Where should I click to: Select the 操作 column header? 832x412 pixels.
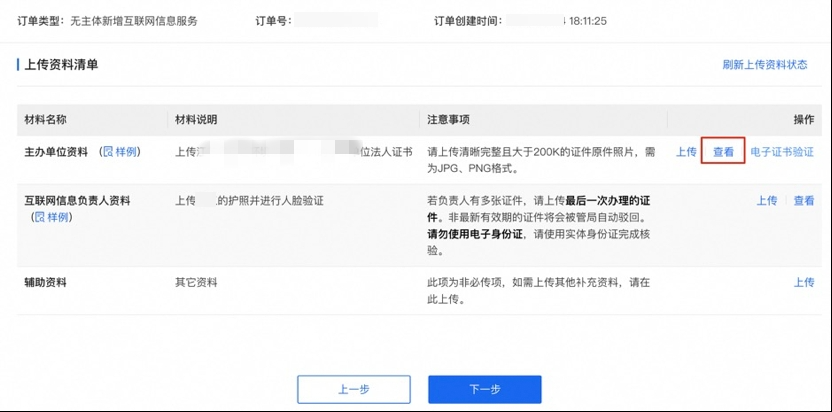(803, 120)
